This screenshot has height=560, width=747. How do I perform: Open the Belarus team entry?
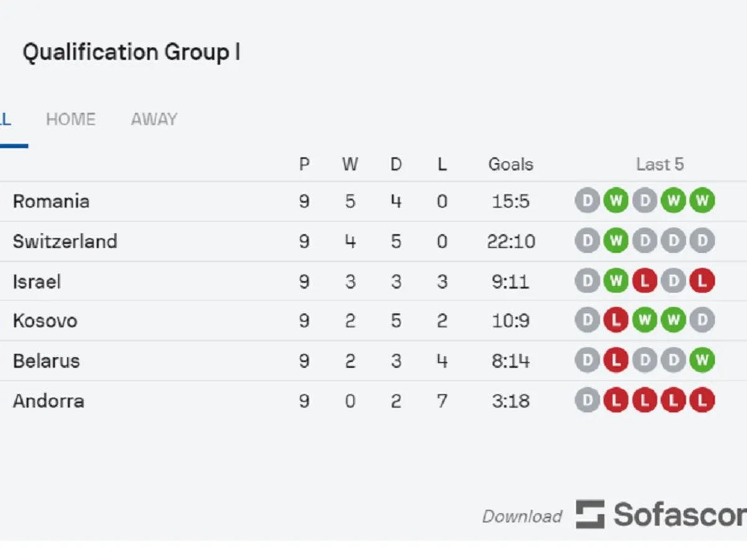[x=46, y=361]
